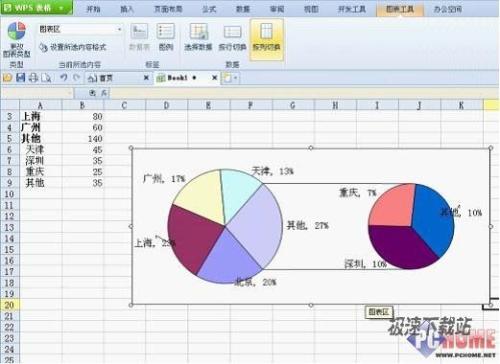Image resolution: width=500 pixels, height=364 pixels.
Task: Click the Print icon in quick toolbar
Action: [33, 78]
